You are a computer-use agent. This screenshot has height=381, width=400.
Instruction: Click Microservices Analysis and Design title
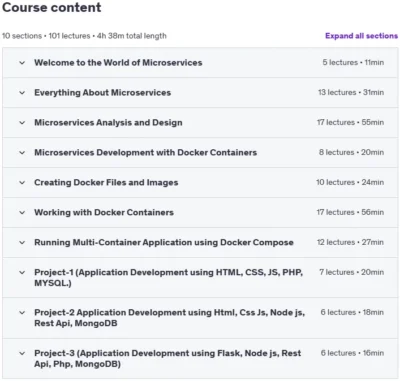[x=108, y=123]
